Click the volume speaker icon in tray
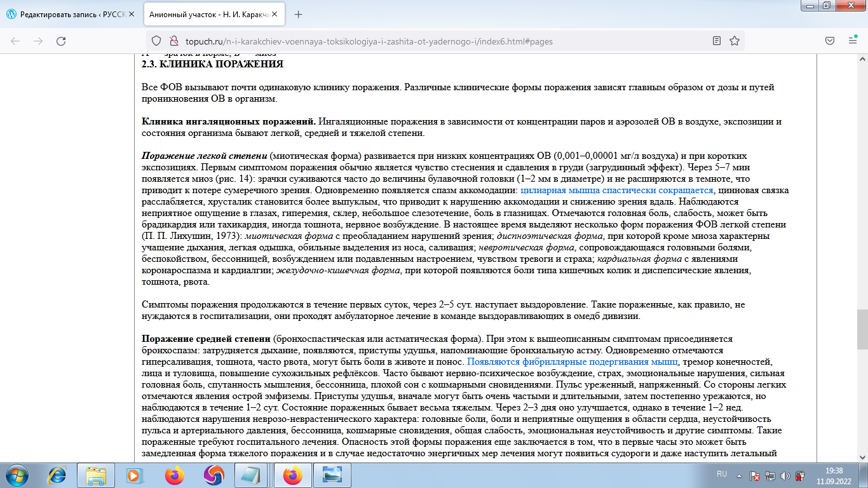 tap(784, 477)
